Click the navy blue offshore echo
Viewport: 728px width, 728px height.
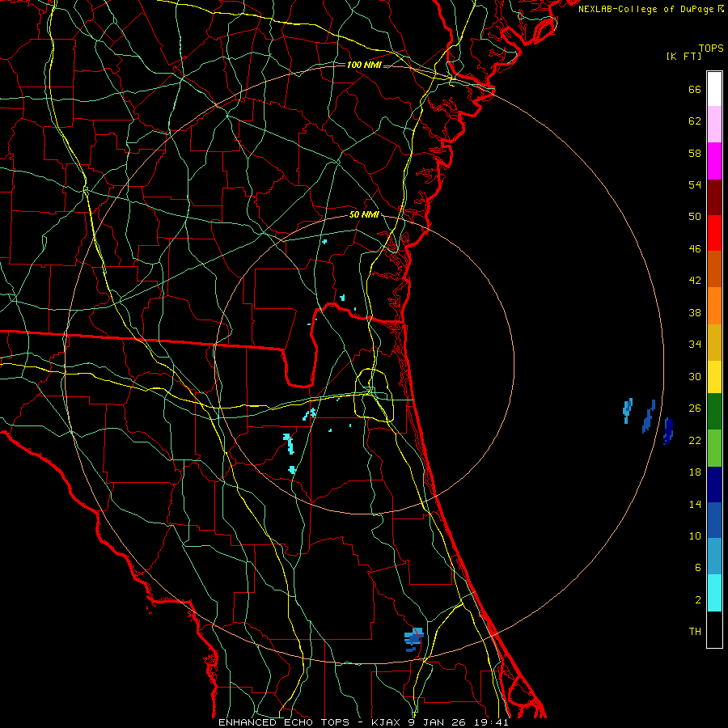coord(668,431)
